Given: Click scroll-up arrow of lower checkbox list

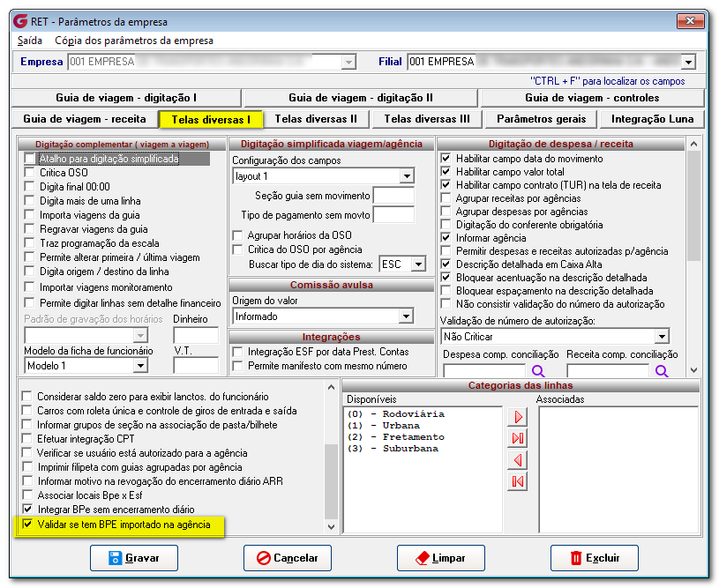Looking at the screenshot, I should (331, 387).
